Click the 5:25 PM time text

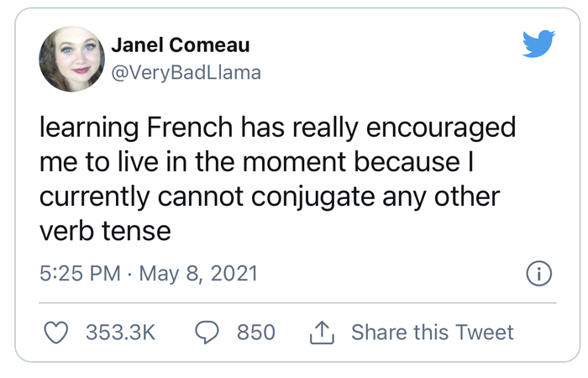(78, 273)
